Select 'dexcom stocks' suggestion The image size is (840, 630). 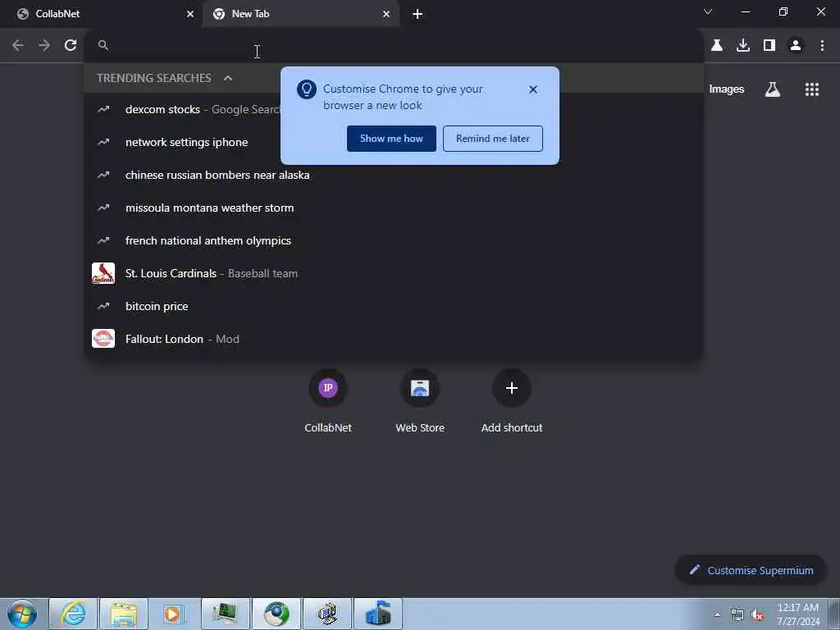[x=394, y=109]
